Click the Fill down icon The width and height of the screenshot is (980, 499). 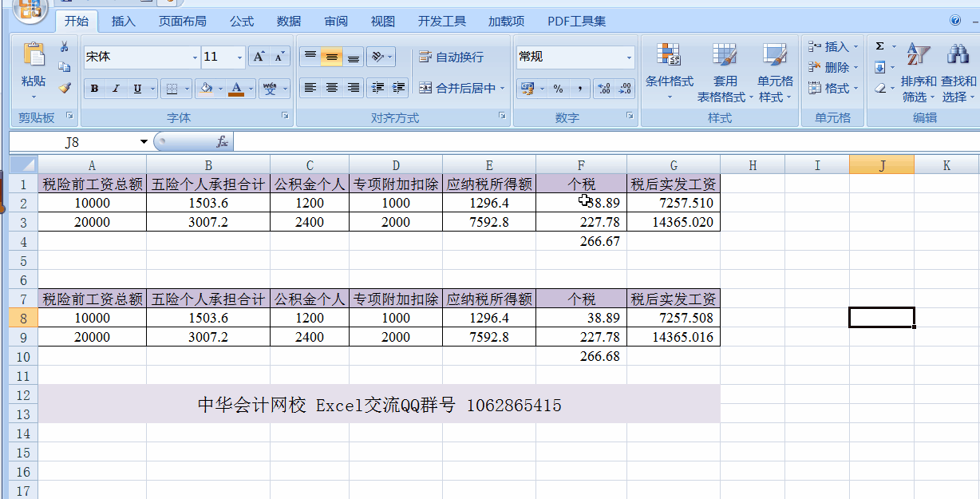click(879, 67)
